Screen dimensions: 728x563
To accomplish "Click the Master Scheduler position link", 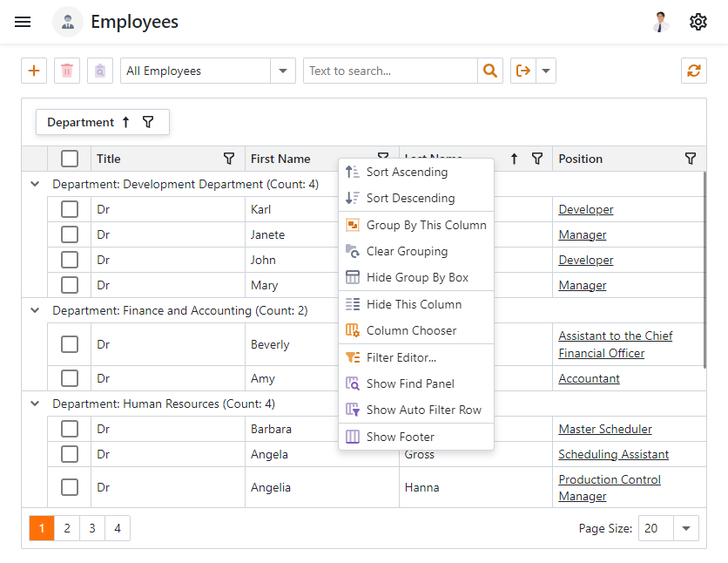I will click(605, 429).
